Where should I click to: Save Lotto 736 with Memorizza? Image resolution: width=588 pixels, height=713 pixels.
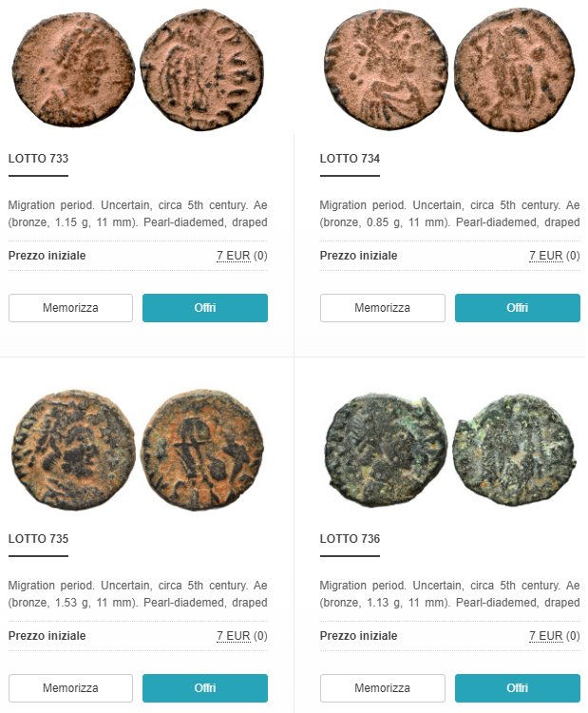pos(383,688)
